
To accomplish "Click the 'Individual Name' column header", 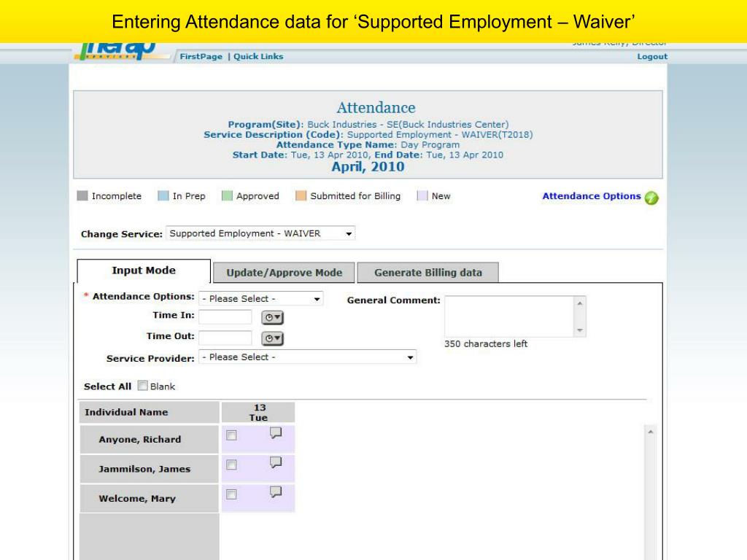I will coord(149,413).
